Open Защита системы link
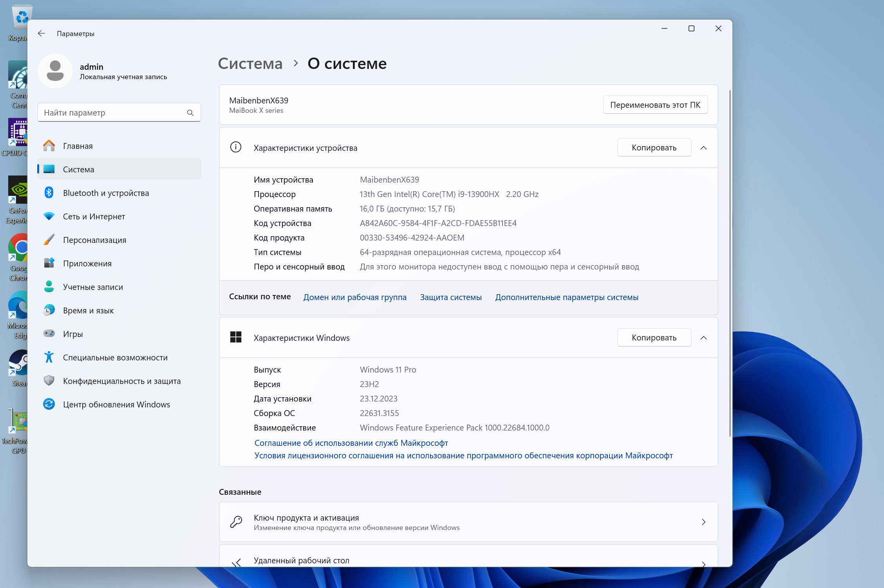Screen dimensions: 884x588 [x=451, y=297]
